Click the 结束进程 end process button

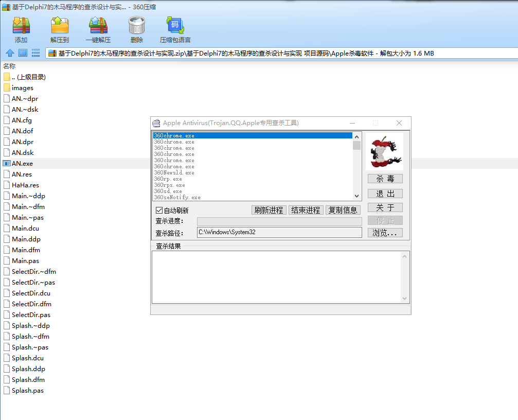306,210
